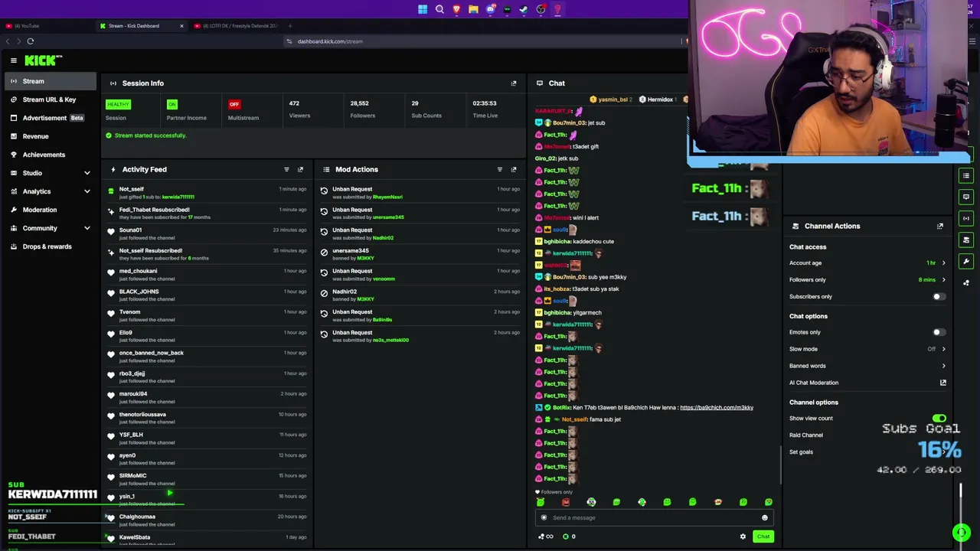Pop out the Session Info panel
Screen dimensions: 980x551
514,83
